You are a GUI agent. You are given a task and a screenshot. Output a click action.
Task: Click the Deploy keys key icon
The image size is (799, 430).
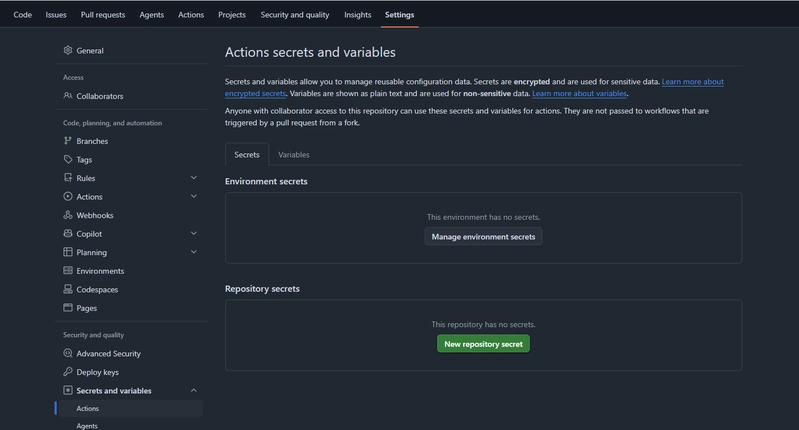click(68, 371)
